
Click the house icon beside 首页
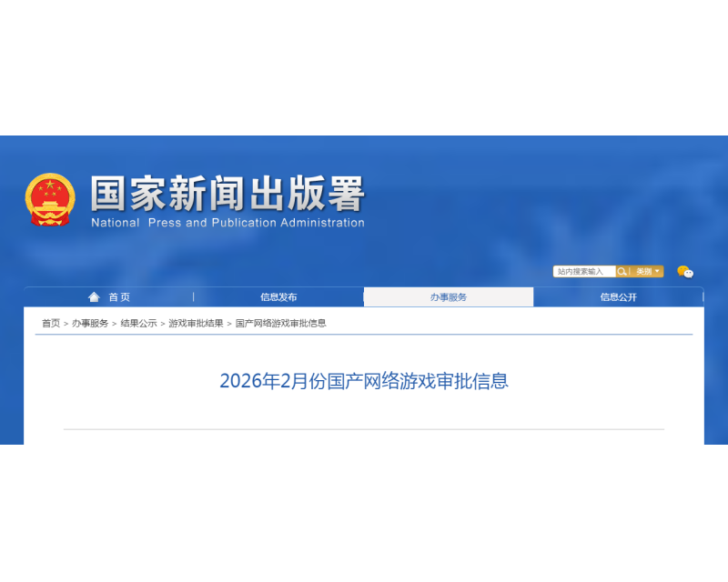[x=92, y=296]
